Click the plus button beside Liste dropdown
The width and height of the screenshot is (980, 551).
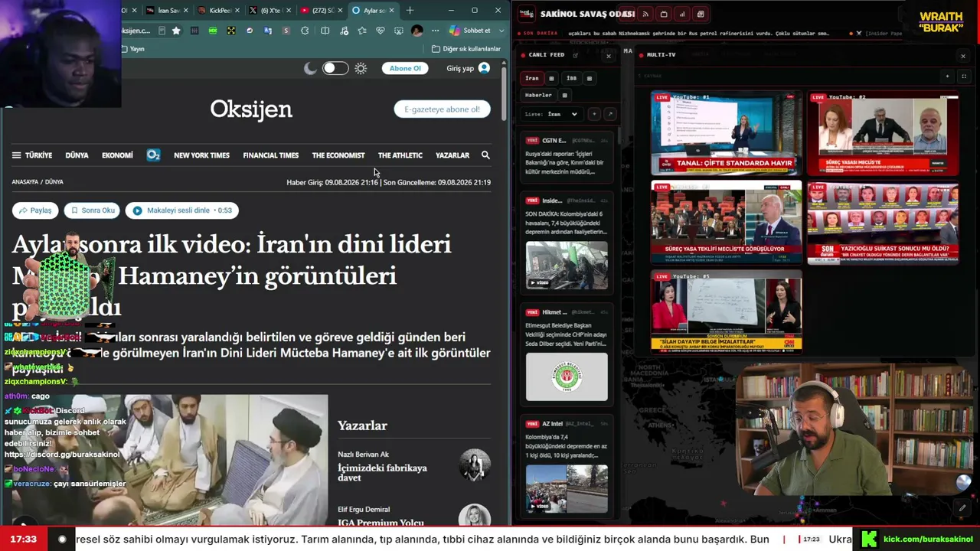click(594, 114)
